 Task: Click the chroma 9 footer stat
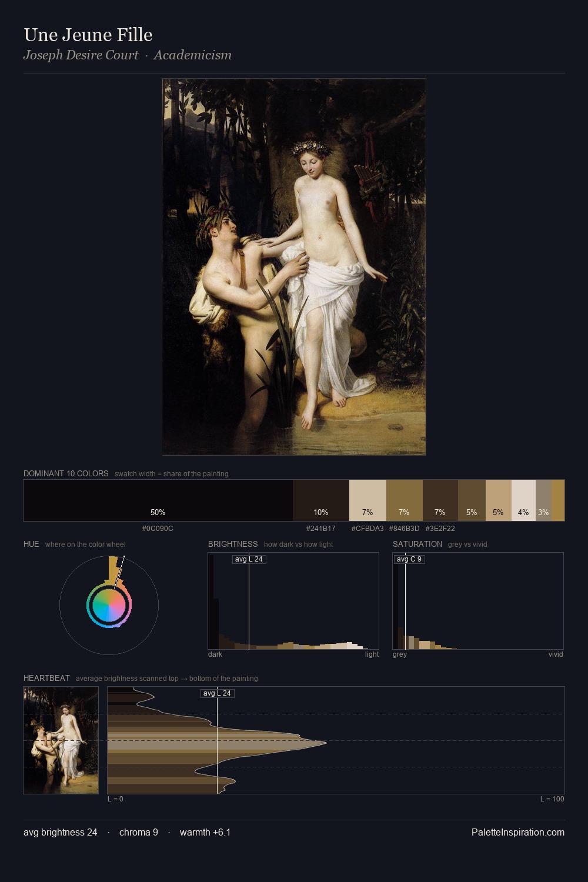139,833
